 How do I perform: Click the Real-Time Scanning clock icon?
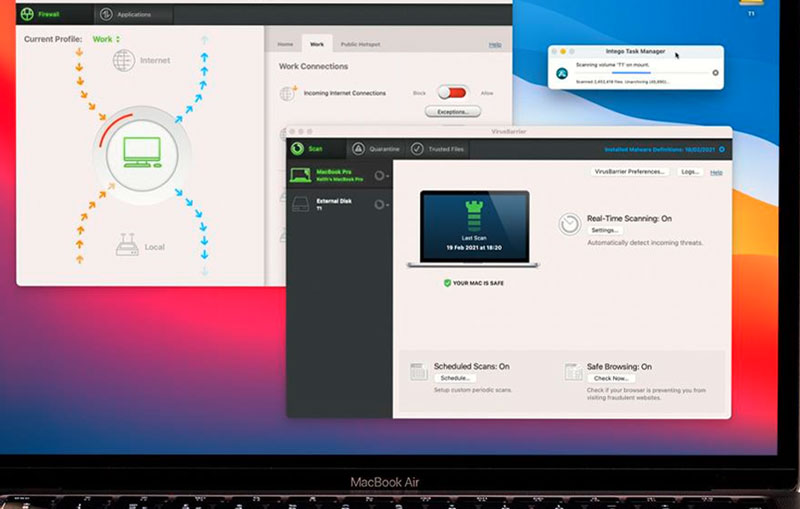coord(569,224)
